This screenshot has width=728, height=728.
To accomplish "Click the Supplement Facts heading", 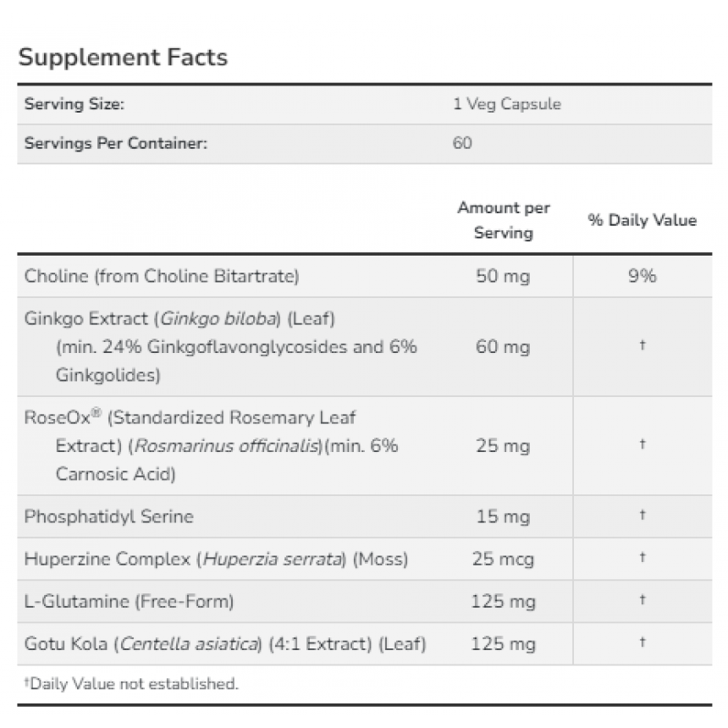I will [123, 58].
